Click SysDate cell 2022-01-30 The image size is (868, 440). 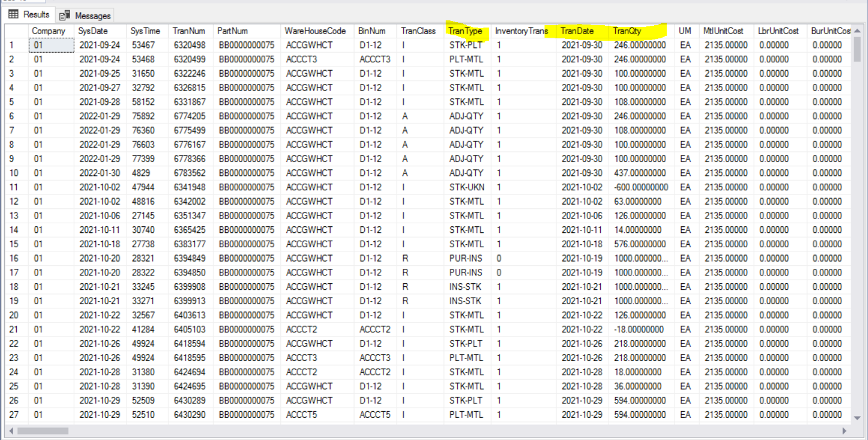click(101, 173)
